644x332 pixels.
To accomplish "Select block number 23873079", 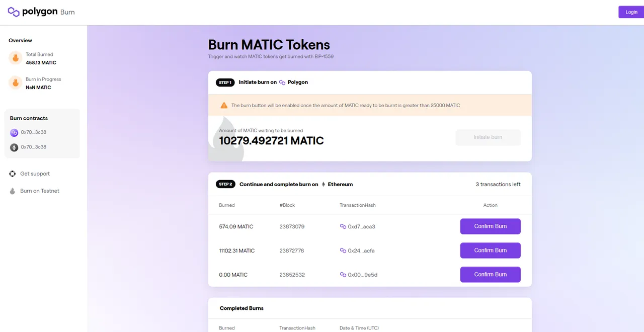I will tap(292, 227).
